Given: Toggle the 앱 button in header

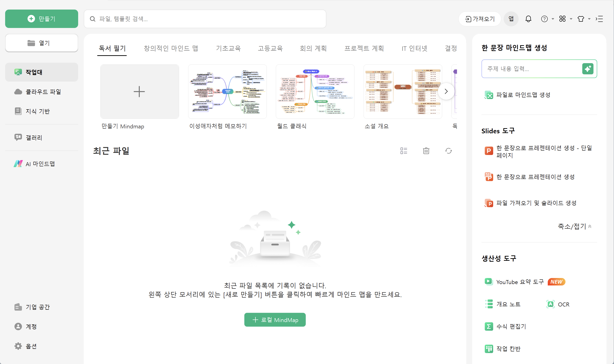Looking at the screenshot, I should 511,19.
